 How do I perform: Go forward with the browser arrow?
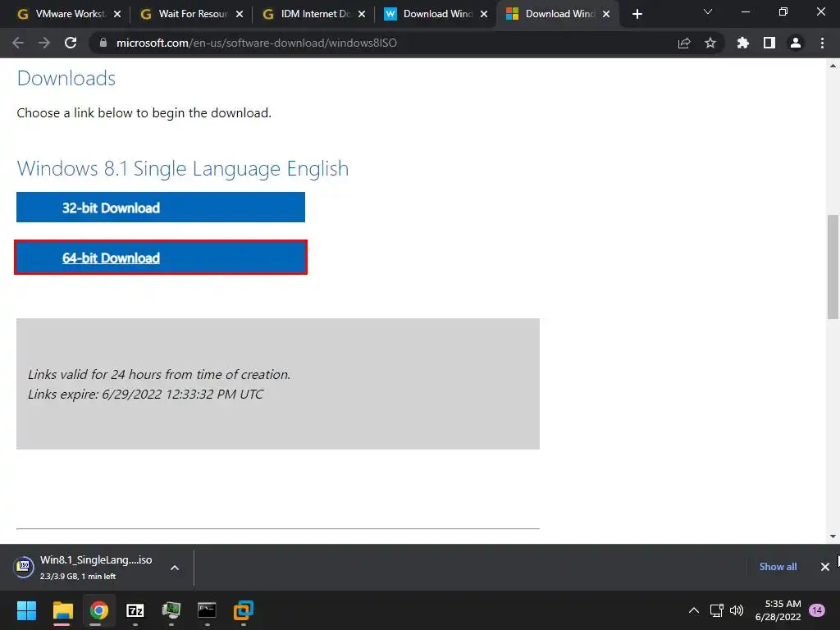[44, 43]
